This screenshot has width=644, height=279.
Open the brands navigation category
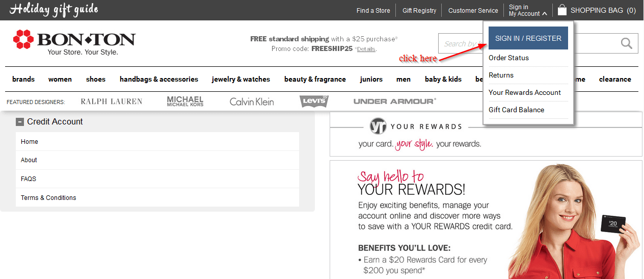(x=23, y=79)
